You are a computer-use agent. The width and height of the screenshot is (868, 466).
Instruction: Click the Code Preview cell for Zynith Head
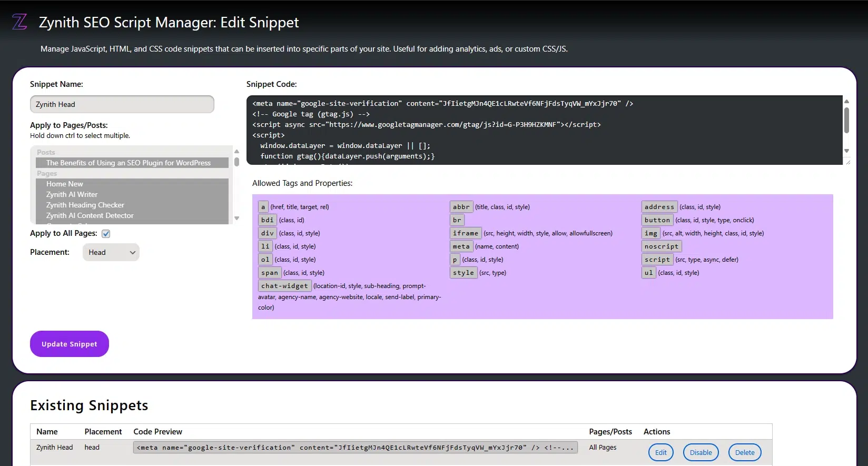tap(356, 448)
